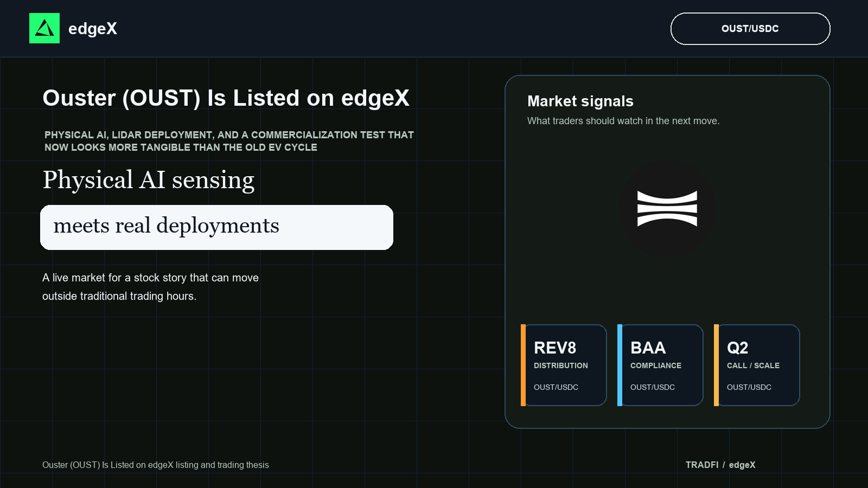Click the "Market signals" panel title
The width and height of the screenshot is (868, 488).
click(x=580, y=101)
